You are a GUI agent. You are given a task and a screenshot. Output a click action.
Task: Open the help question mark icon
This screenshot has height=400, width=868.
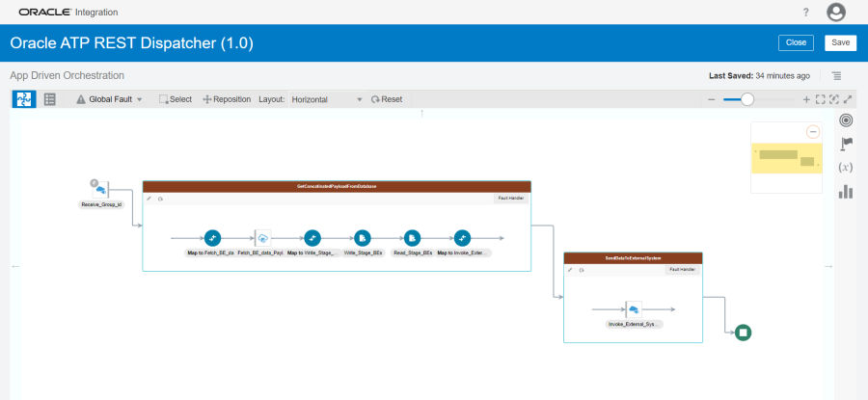coord(806,13)
